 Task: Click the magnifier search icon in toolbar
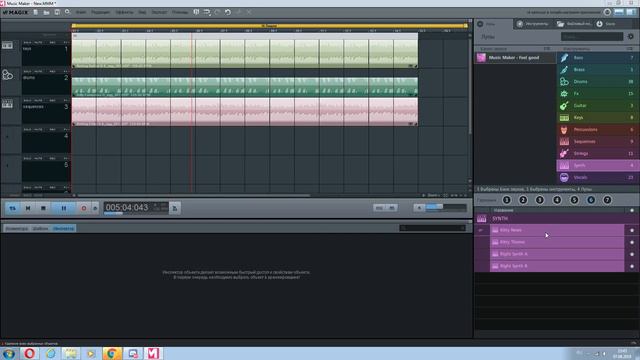coord(68,12)
